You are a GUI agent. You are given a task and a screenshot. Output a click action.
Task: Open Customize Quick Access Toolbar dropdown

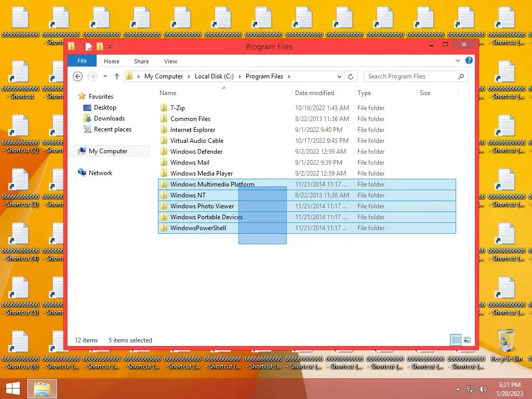110,47
